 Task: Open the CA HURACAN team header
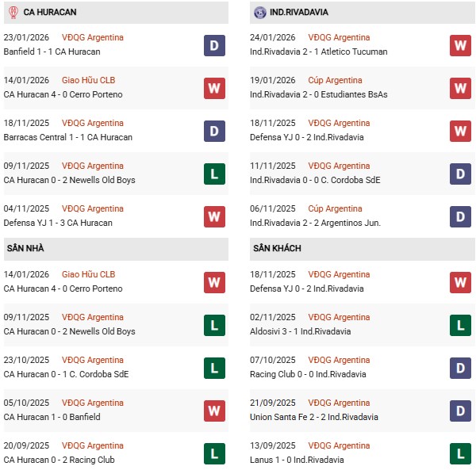pyautogui.click(x=49, y=13)
